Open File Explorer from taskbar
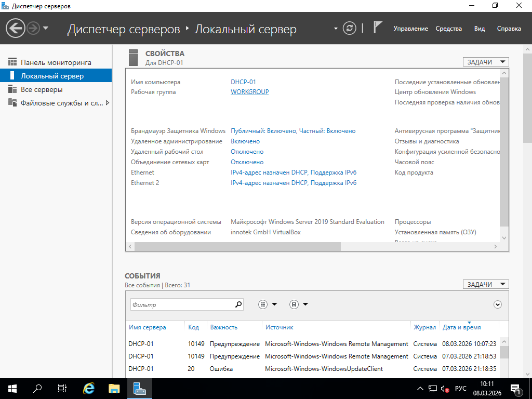This screenshot has height=399, width=532. pyautogui.click(x=114, y=389)
